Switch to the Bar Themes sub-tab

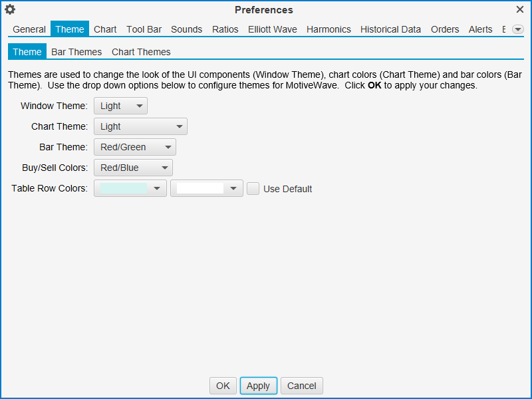coord(76,52)
